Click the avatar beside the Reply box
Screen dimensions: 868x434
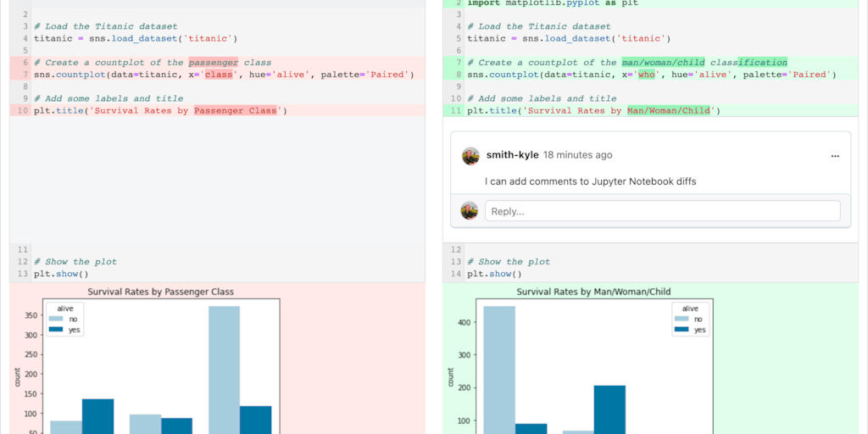pyautogui.click(x=470, y=211)
